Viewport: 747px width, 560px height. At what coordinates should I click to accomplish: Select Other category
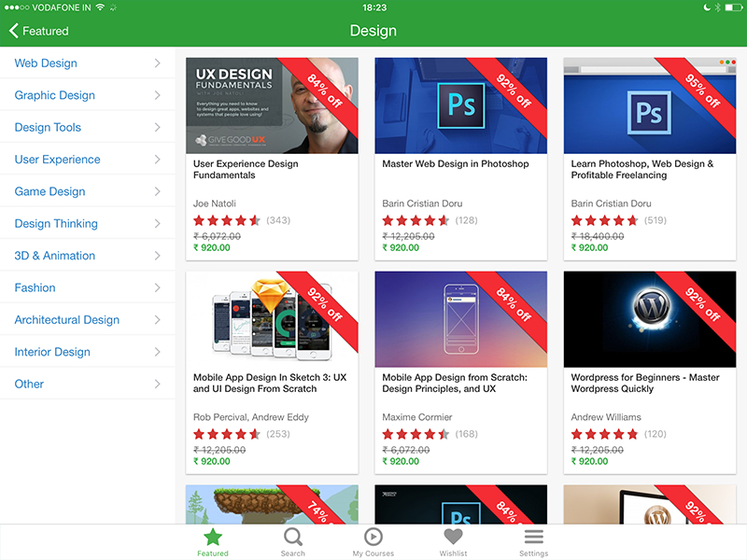(x=88, y=384)
